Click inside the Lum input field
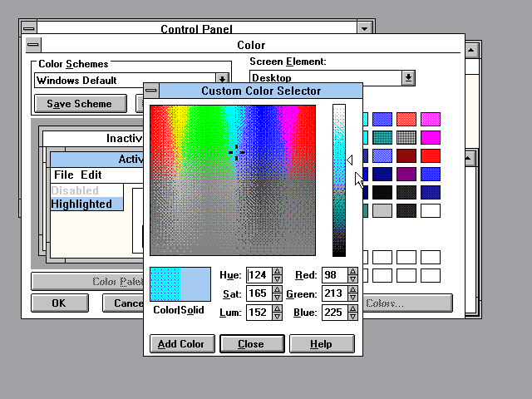Screen dimensions: 532x399 (256, 313)
